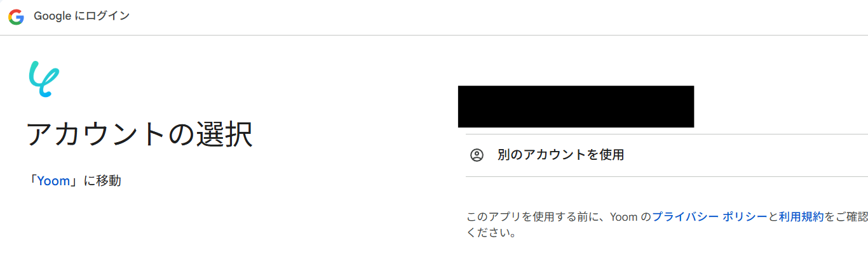The height and width of the screenshot is (255, 868).
Task: Open the プライバシー ポリシー link
Action: tap(710, 217)
